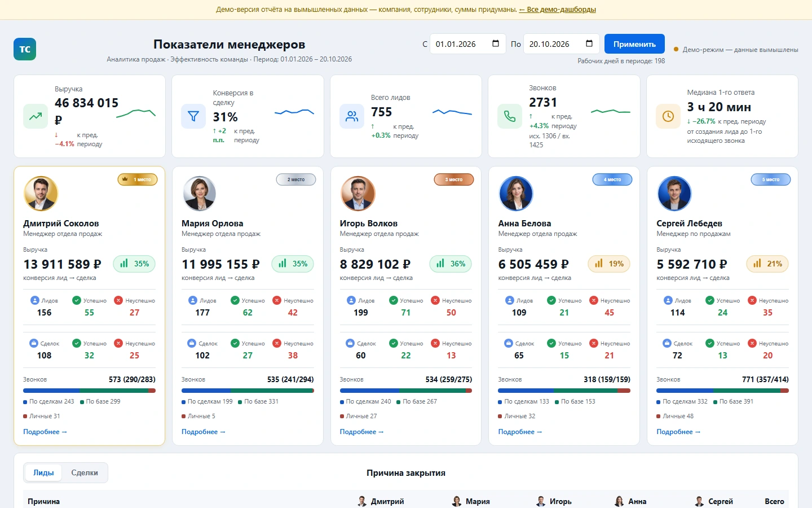
Task: Click the crown 1 место badge
Action: click(138, 179)
